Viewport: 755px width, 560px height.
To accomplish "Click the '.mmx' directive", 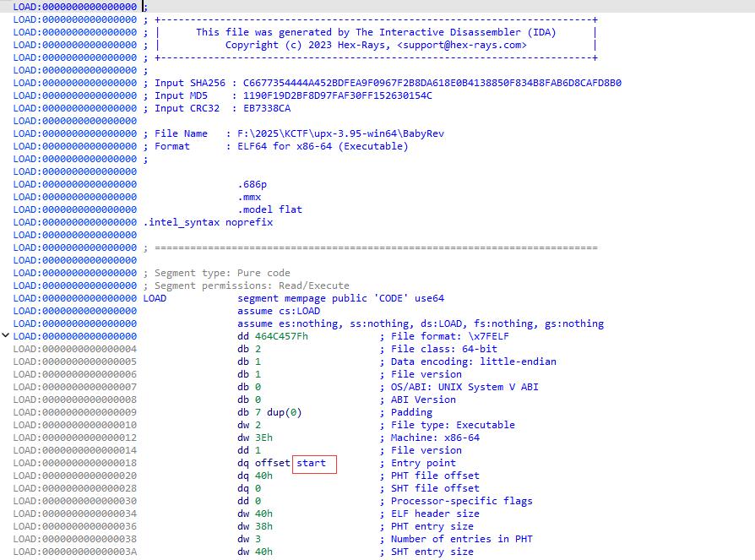I will click(x=249, y=197).
